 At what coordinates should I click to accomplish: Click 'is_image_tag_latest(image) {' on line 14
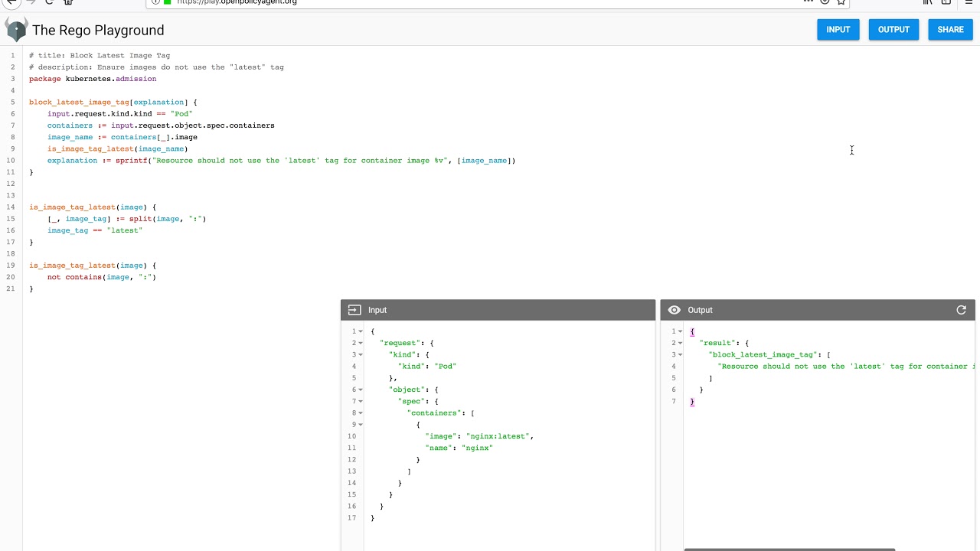point(93,207)
